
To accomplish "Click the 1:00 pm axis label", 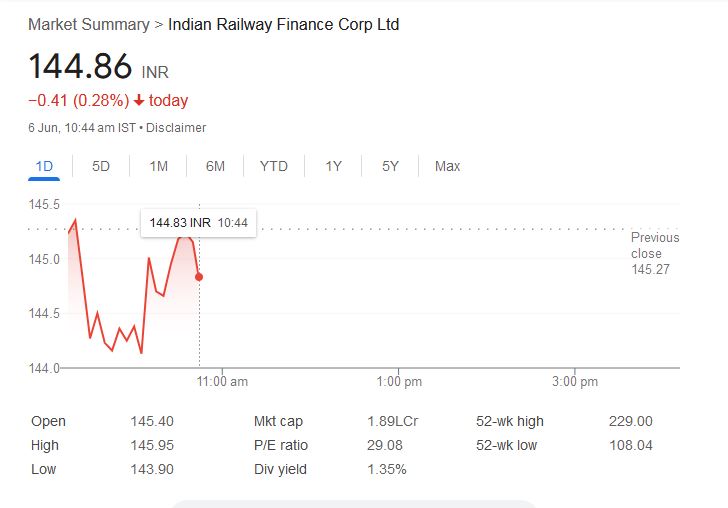I will pyautogui.click(x=399, y=382).
